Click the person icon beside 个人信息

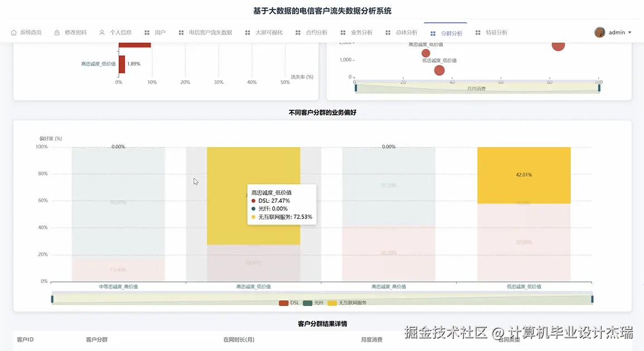[102, 32]
